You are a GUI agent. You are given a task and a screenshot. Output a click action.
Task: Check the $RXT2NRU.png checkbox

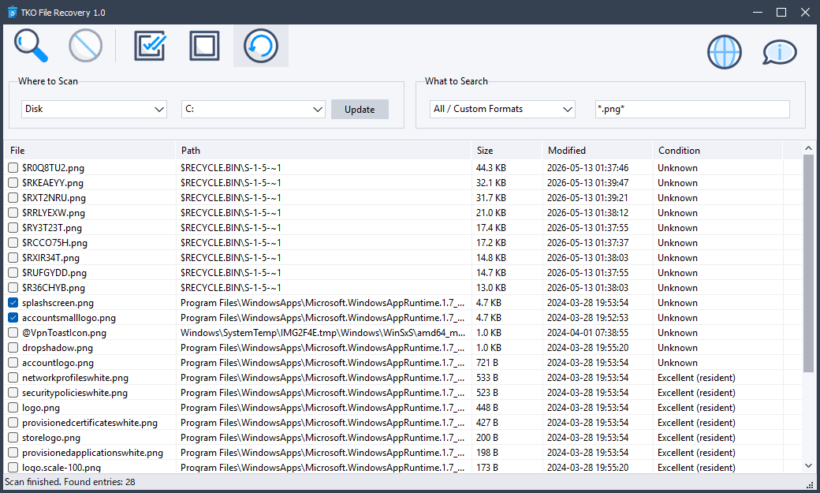coord(13,198)
